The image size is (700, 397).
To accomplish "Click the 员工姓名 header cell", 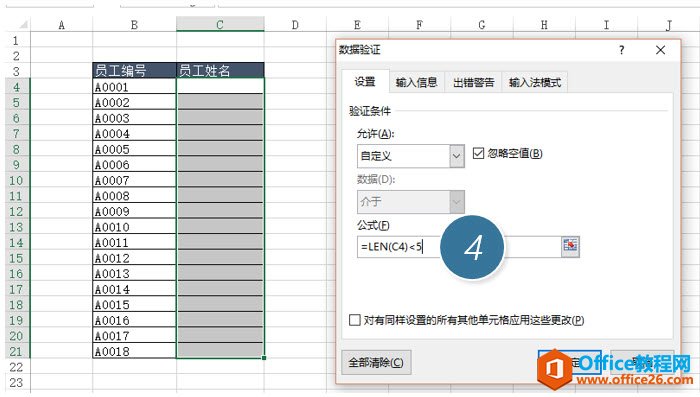I will [220, 71].
